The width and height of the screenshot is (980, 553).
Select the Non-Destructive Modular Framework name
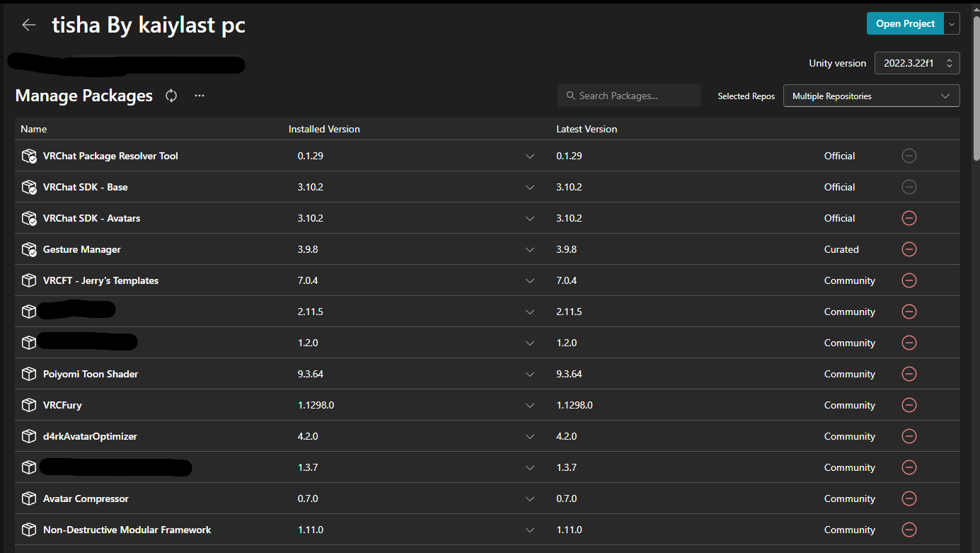click(x=127, y=530)
